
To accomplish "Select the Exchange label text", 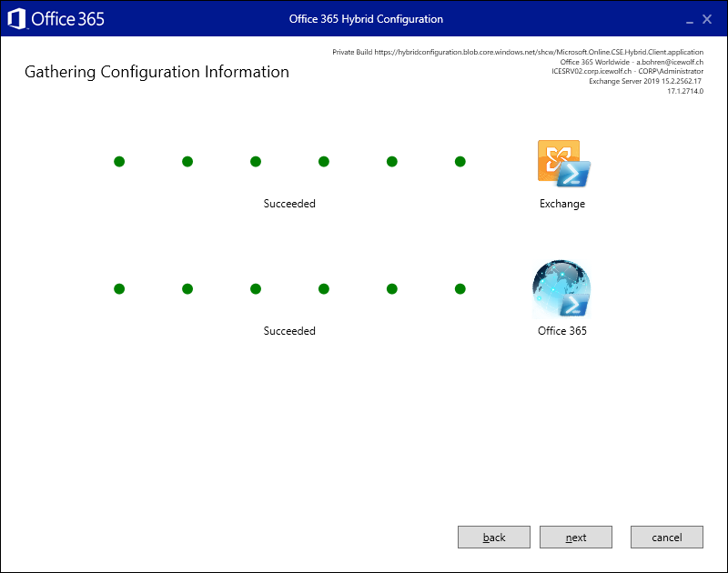I will (562, 204).
